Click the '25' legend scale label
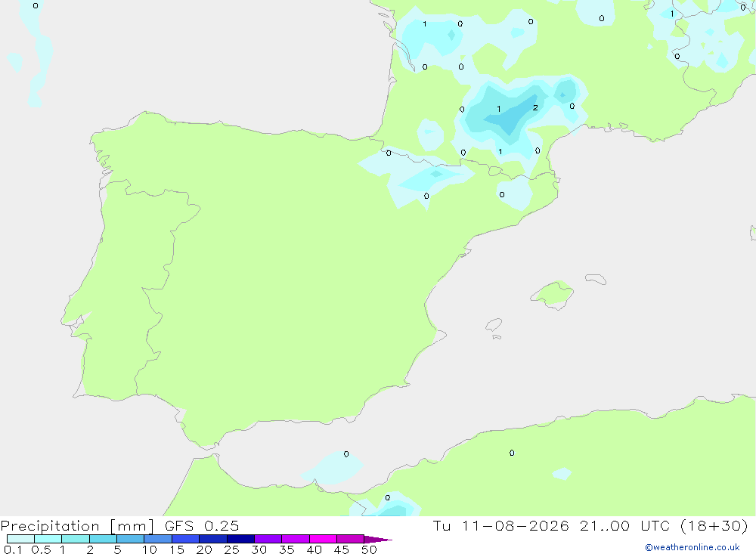This screenshot has width=756, height=554. [x=232, y=549]
